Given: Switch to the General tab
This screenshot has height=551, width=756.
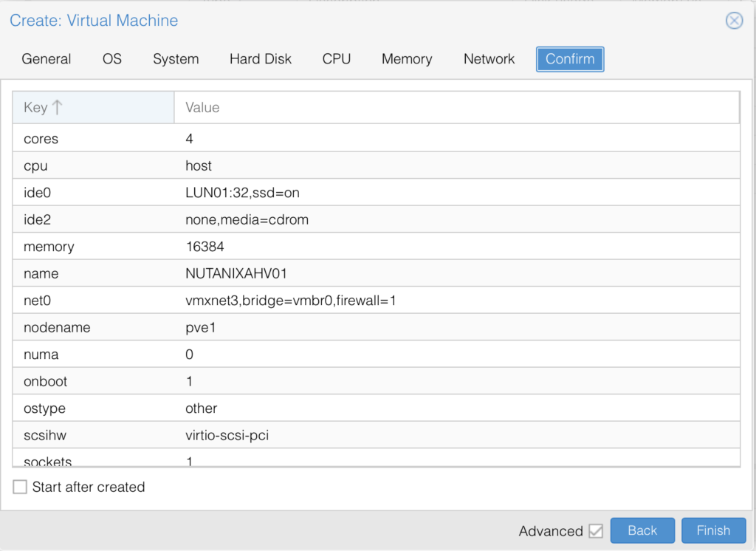Looking at the screenshot, I should pos(46,59).
